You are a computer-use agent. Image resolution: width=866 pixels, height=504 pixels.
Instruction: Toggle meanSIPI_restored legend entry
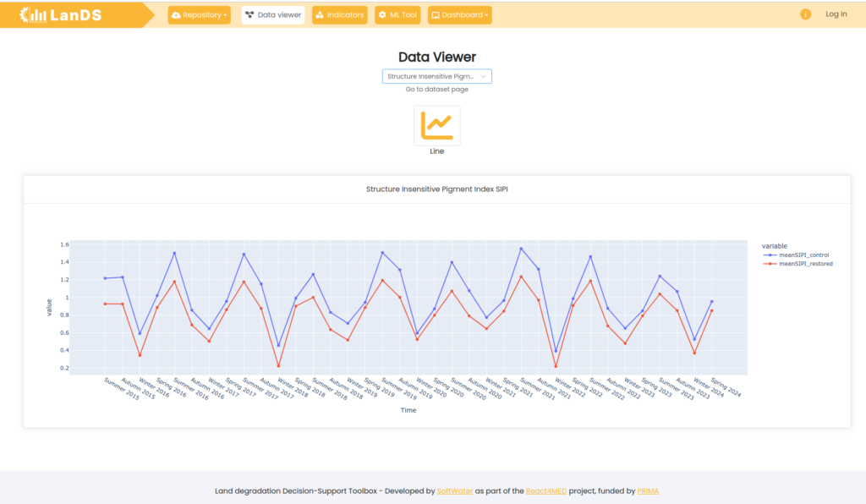pyautogui.click(x=798, y=264)
